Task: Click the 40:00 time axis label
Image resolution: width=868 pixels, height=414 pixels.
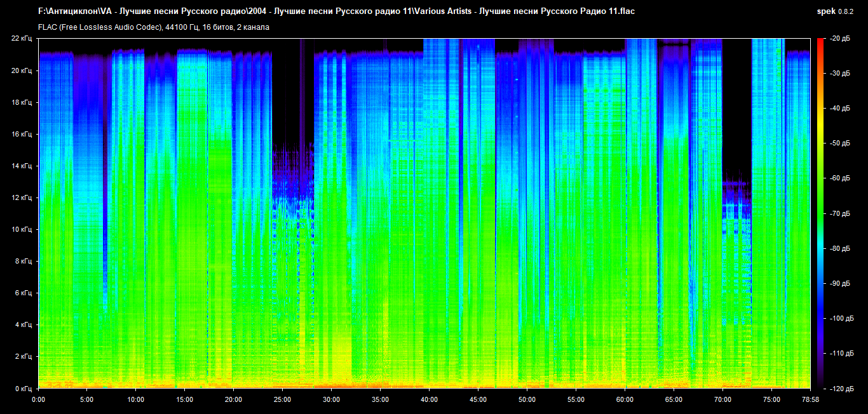Action: coord(429,400)
